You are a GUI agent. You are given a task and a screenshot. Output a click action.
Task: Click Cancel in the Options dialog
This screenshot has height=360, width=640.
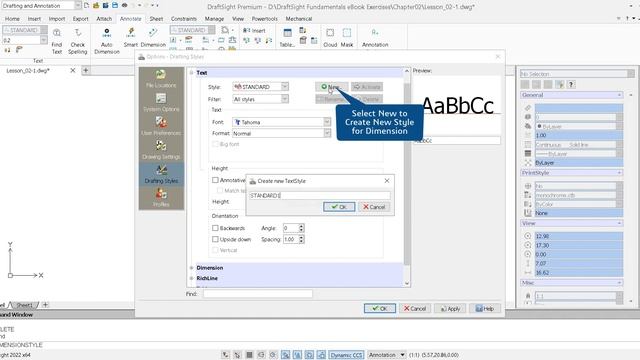pyautogui.click(x=415, y=308)
